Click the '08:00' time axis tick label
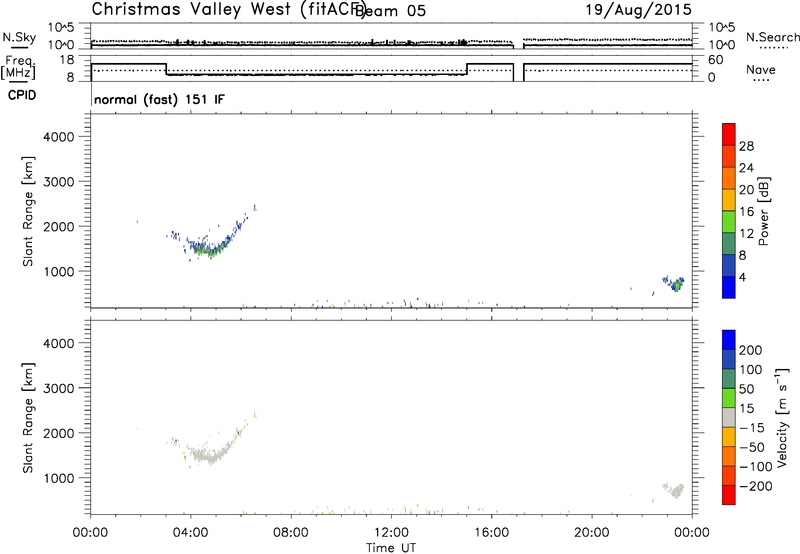Image resolution: width=800 pixels, height=554 pixels. [x=291, y=533]
